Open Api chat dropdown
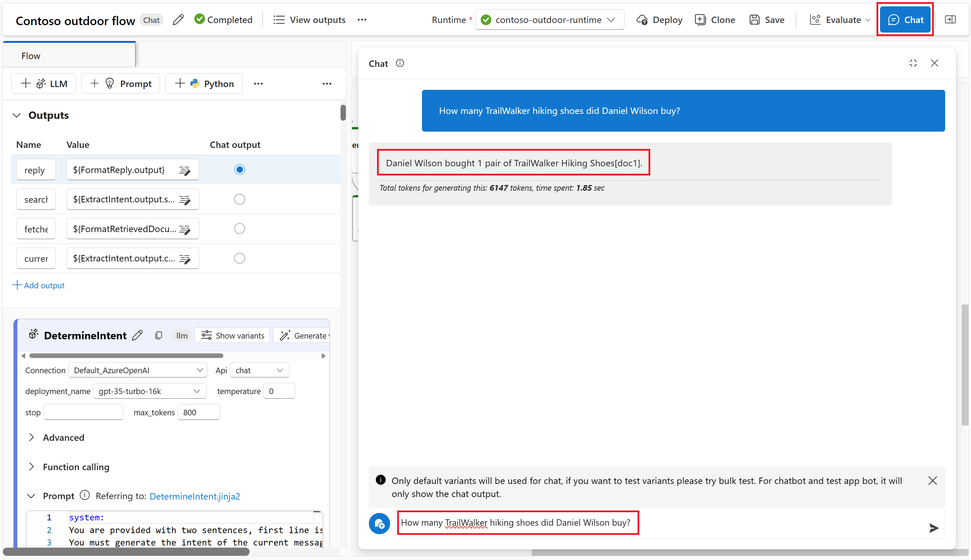 point(259,370)
